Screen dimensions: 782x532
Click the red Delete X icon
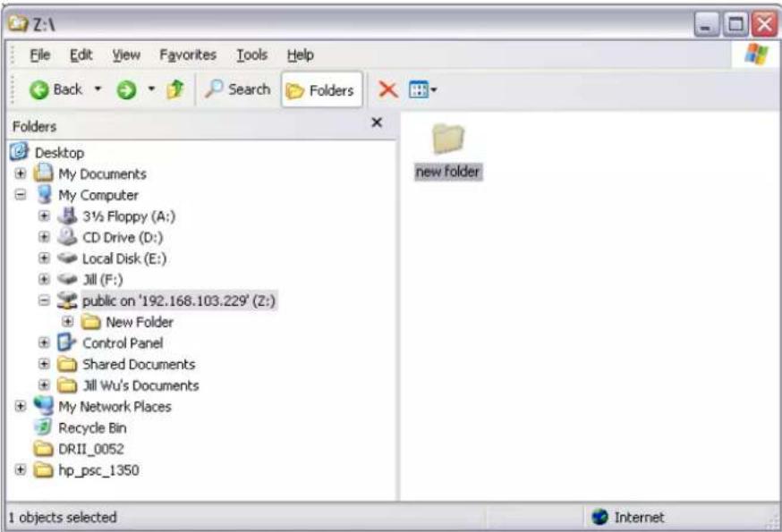click(x=387, y=89)
